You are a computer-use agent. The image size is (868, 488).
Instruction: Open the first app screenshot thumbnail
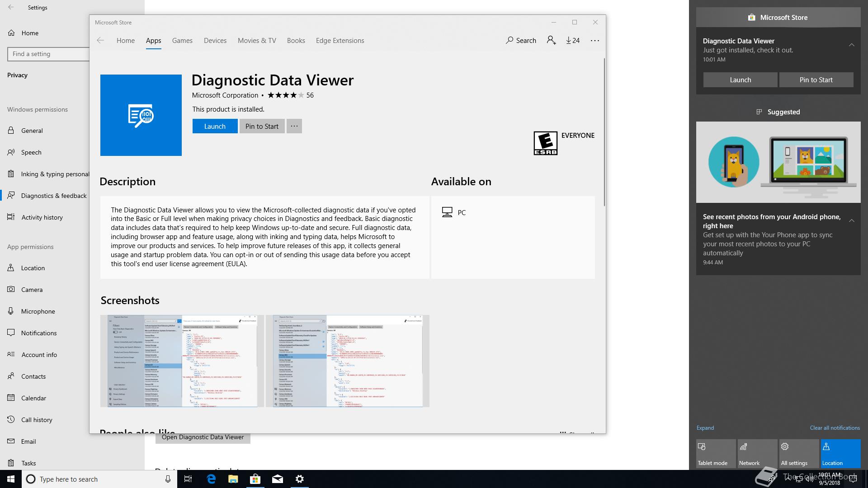pos(182,361)
